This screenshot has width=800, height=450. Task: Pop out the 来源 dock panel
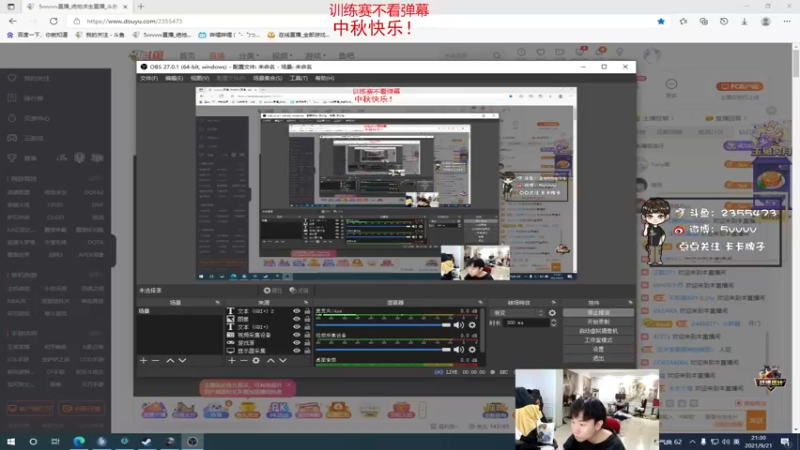pos(306,303)
